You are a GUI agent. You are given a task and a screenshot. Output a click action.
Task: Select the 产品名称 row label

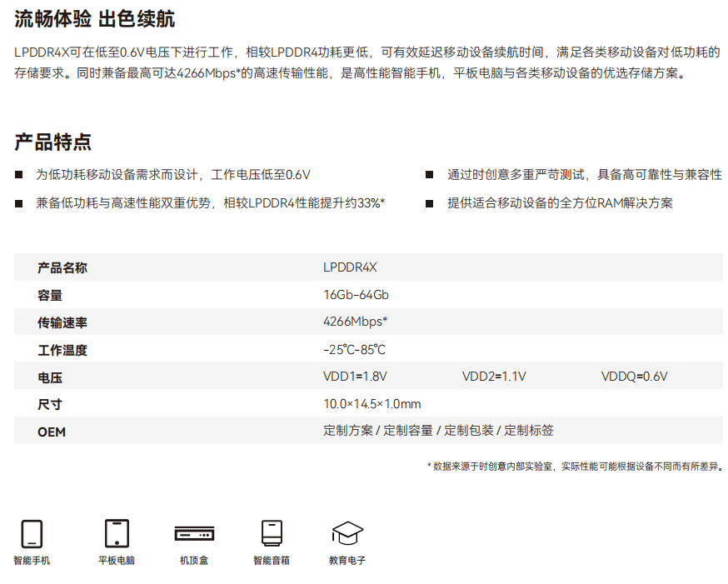tap(62, 267)
